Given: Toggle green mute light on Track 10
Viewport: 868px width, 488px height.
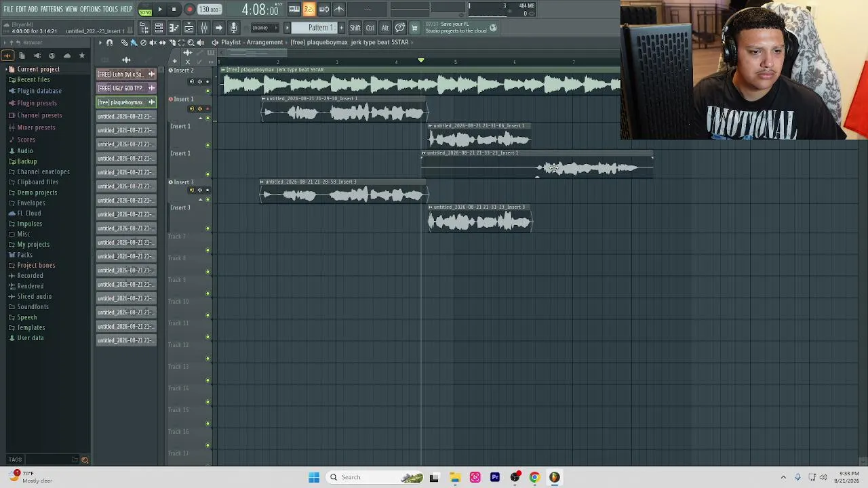Looking at the screenshot, I should tap(208, 315).
